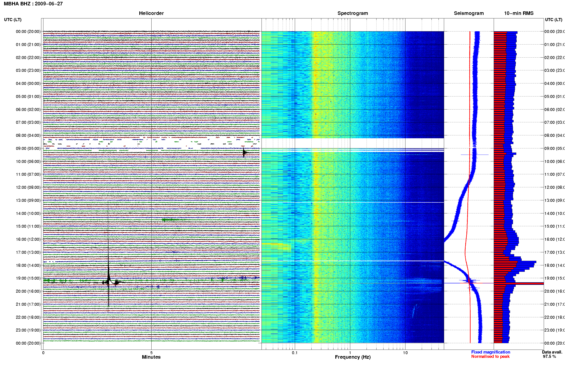Image resolution: width=588 pixels, height=368 pixels.
Task: Click the 'Helicorder' panel heading
Action: (151, 13)
